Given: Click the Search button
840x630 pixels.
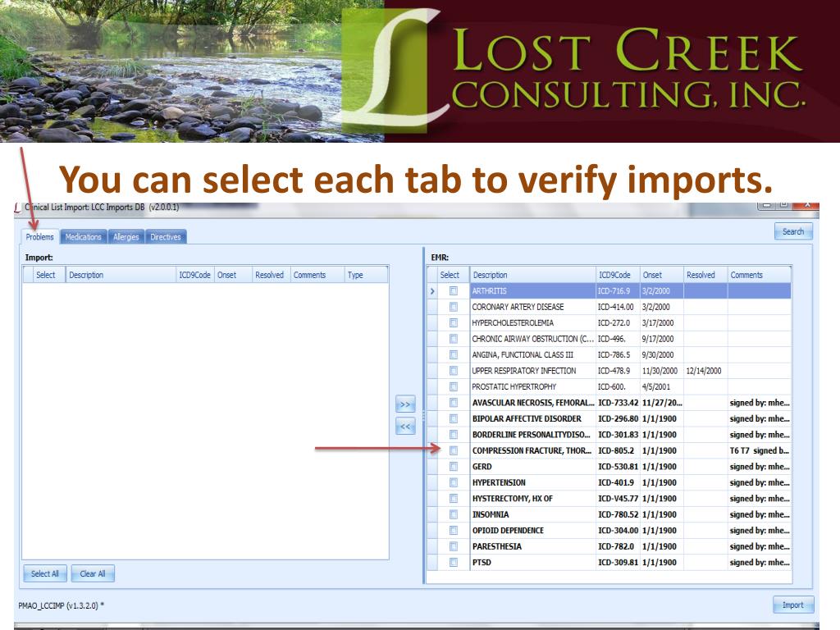Looking at the screenshot, I should 793,231.
